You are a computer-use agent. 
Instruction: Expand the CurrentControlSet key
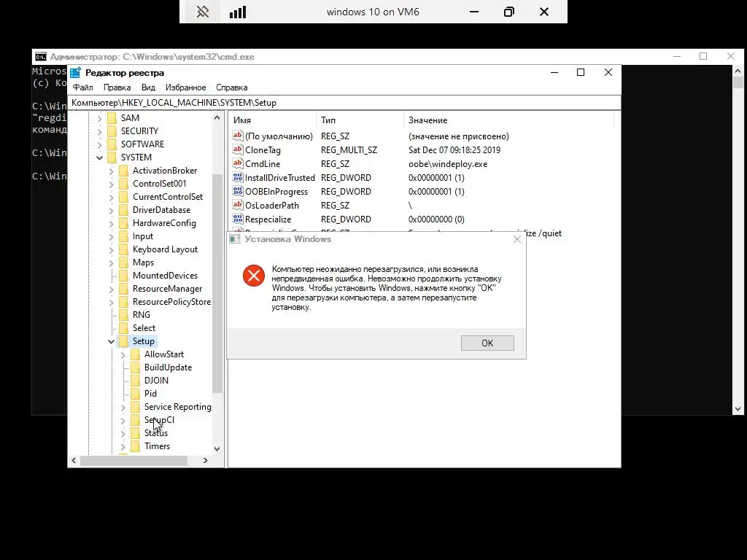112,197
